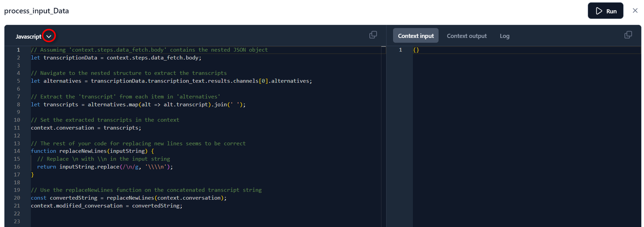Click the 'let transcripts = alternatives.map' line
Viewport: 644px width, 227px height.
138,104
